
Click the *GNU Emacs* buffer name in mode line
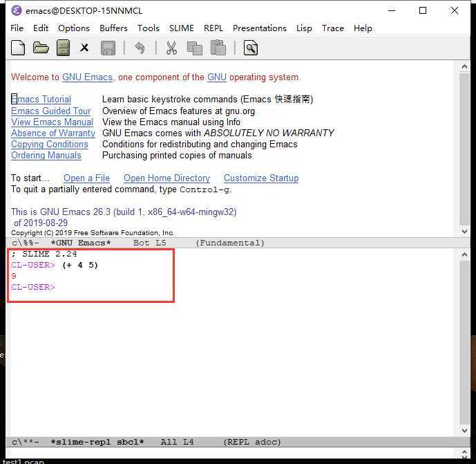tap(81, 243)
